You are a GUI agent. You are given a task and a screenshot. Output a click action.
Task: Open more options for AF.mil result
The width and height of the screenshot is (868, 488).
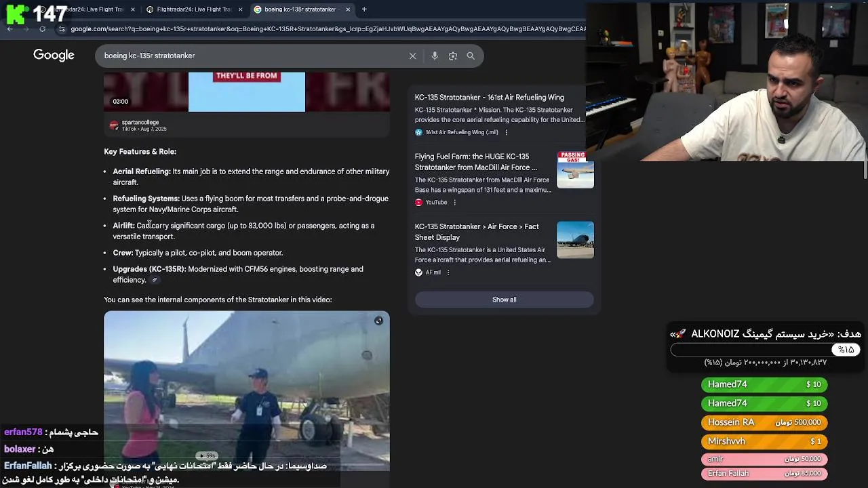pyautogui.click(x=448, y=272)
